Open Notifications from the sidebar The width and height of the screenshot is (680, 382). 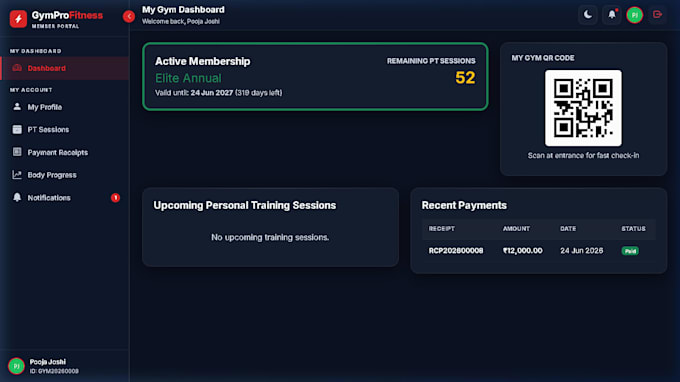click(x=65, y=198)
